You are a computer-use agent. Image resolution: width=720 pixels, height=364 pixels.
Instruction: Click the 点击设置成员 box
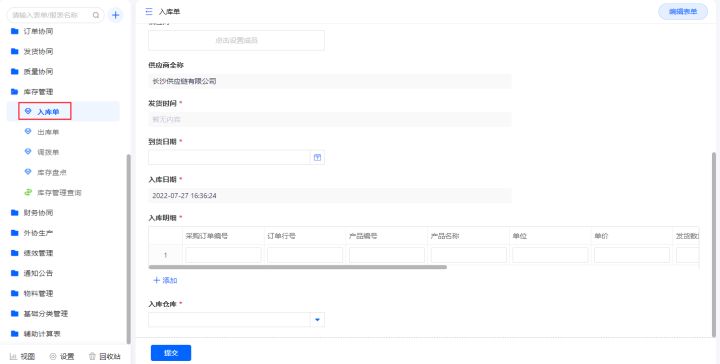coord(236,40)
